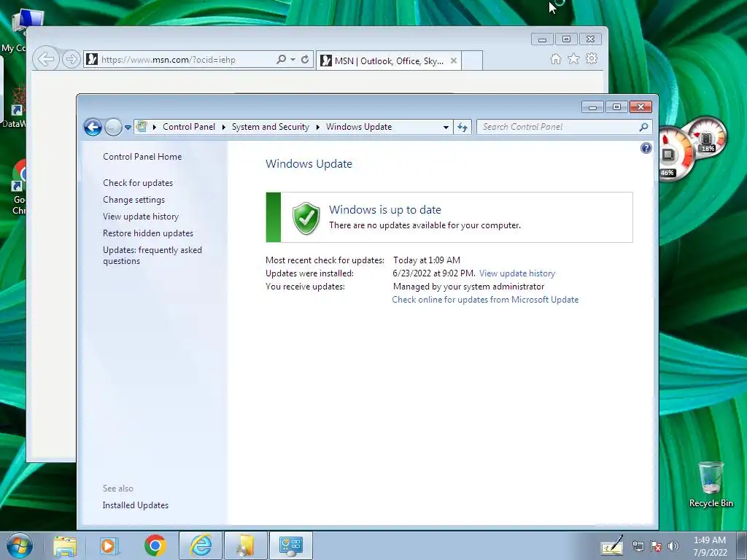Expand arrow after Control Panel breadcrumb
Screen dimensions: 747x560
(223, 127)
